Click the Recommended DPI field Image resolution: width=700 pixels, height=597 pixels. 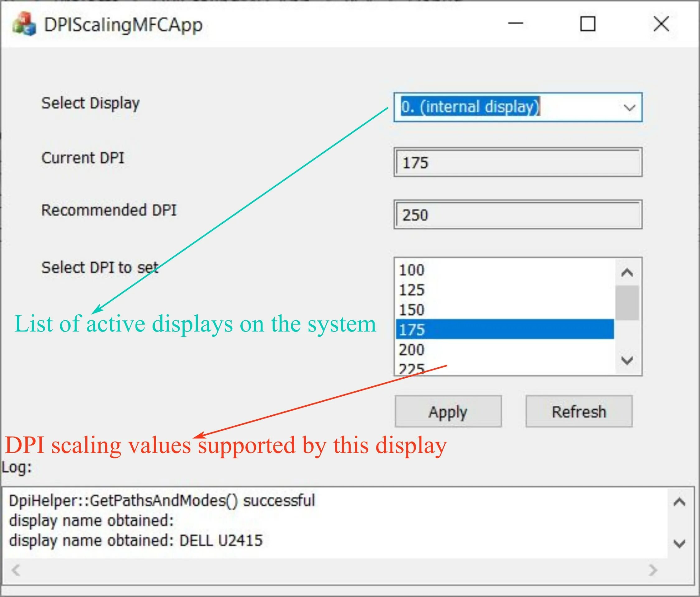click(518, 215)
